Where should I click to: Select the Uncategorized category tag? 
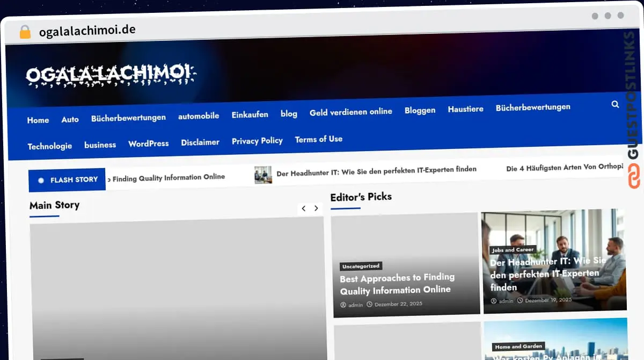pyautogui.click(x=361, y=266)
